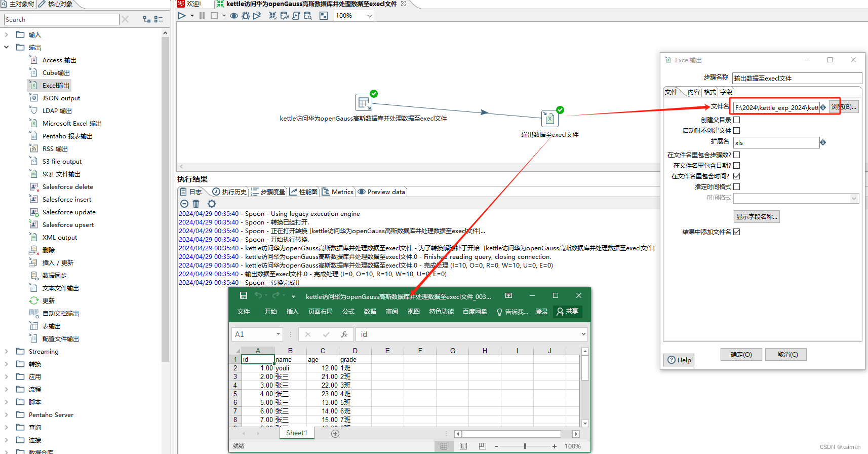Toggle the create parent folder checkbox
This screenshot has height=454, width=868.
point(737,120)
